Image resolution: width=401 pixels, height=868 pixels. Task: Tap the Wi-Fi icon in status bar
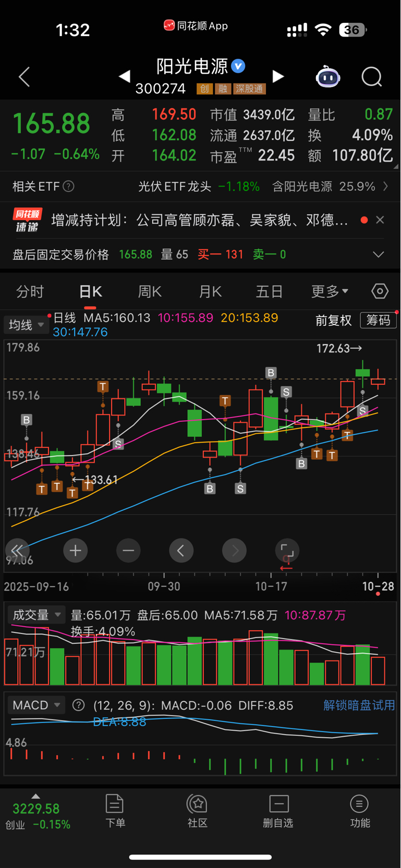coord(324,30)
